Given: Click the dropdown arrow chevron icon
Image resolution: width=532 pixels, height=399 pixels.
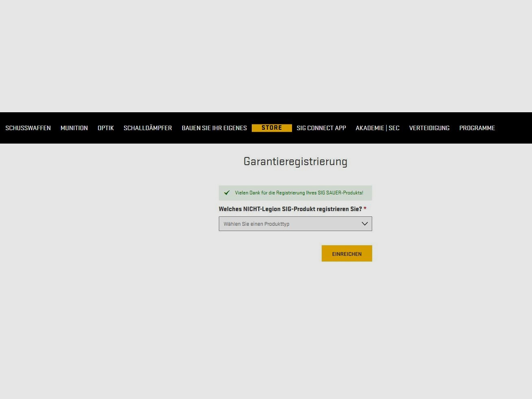Looking at the screenshot, I should point(364,224).
